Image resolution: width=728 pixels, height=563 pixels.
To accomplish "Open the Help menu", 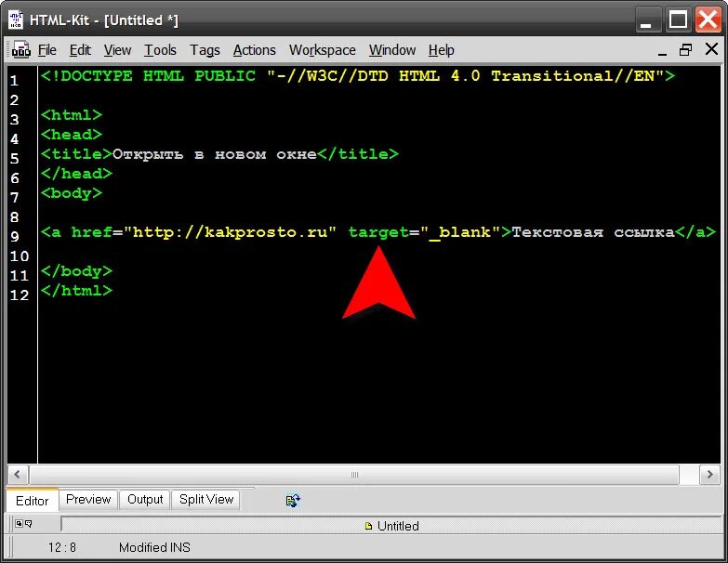I will 441,49.
